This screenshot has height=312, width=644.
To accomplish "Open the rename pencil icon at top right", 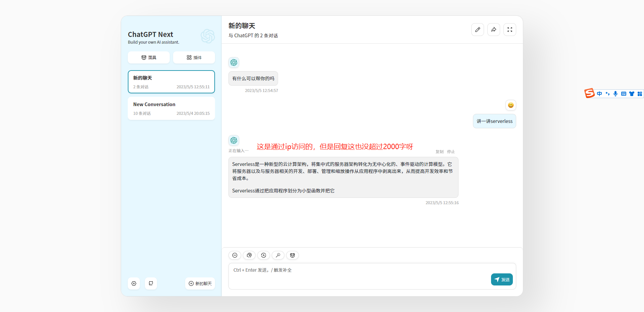I will [x=477, y=30].
